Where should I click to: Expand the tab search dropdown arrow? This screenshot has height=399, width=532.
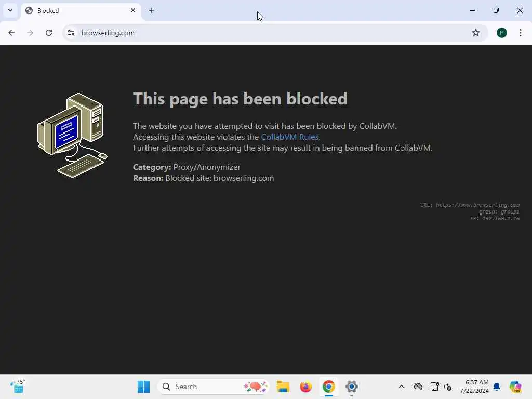coord(10,10)
